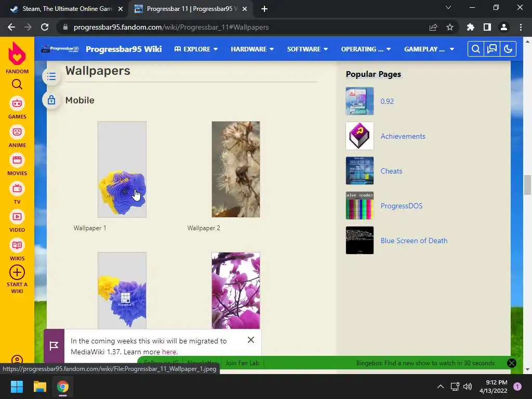
Task: Open the Achievements link
Action: [x=403, y=137]
